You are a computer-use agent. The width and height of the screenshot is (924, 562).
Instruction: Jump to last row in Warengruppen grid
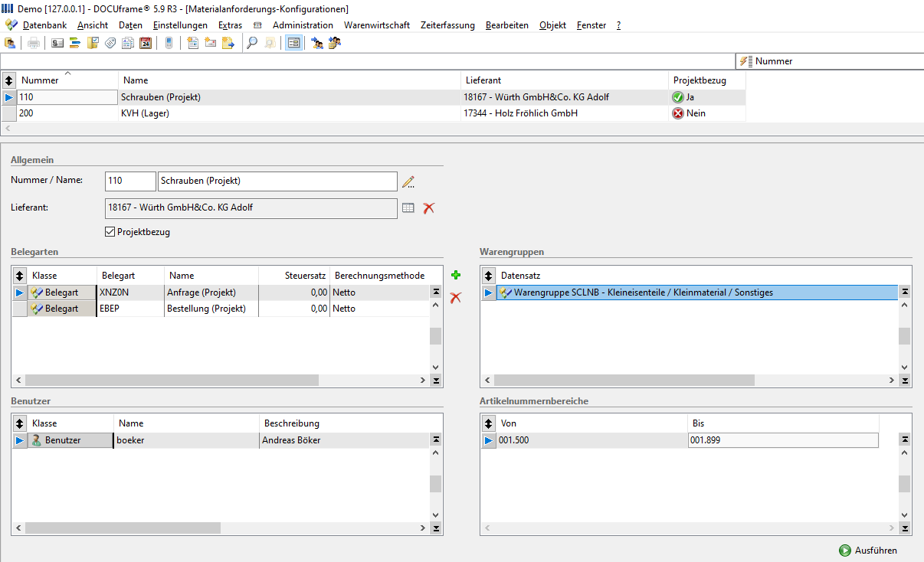(x=905, y=381)
